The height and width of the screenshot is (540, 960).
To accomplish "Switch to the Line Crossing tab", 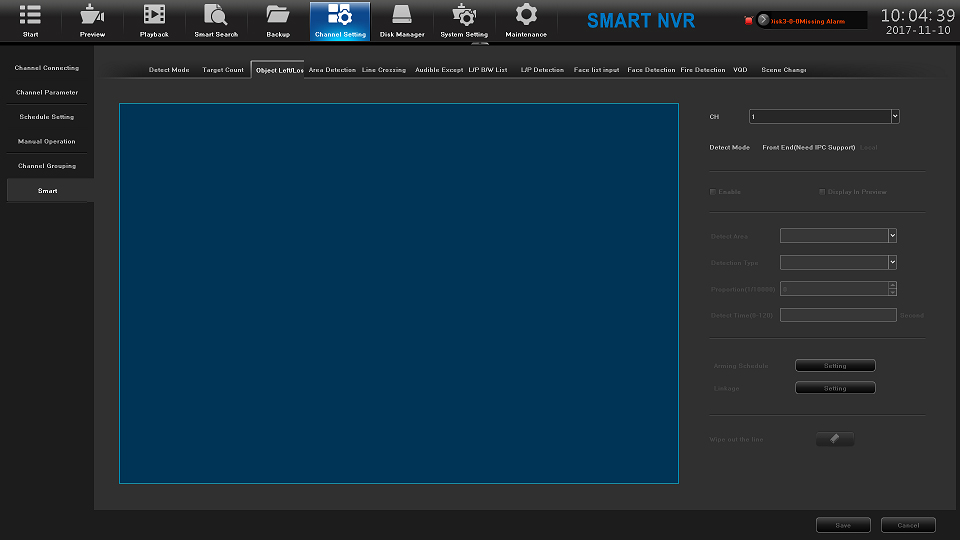I will 384,70.
